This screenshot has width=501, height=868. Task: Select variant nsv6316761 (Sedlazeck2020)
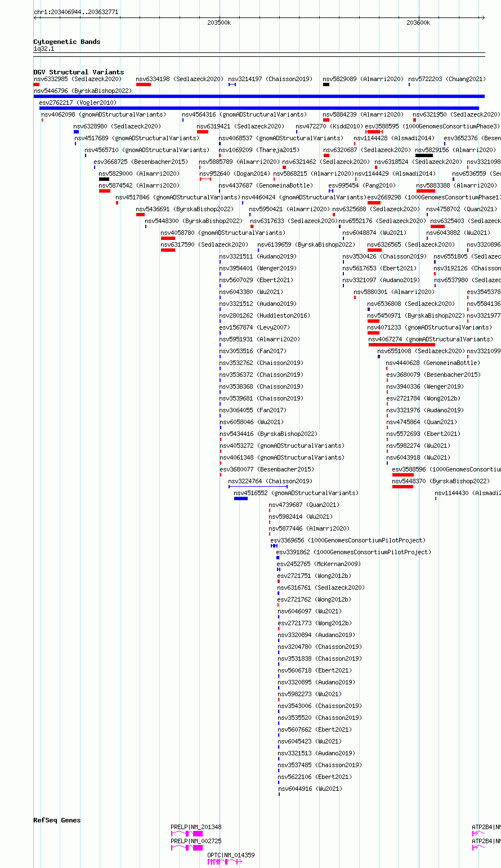(321, 587)
